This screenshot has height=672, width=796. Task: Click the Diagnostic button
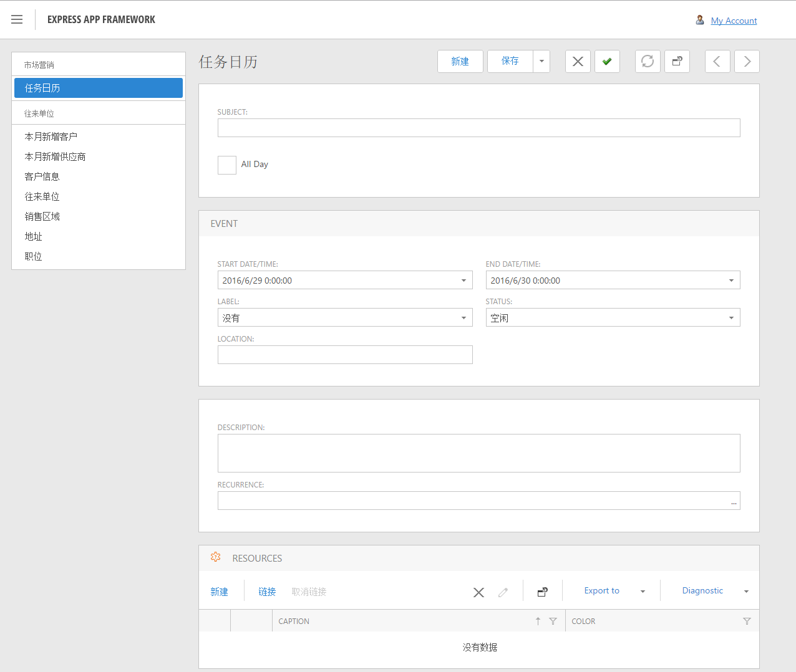point(702,591)
